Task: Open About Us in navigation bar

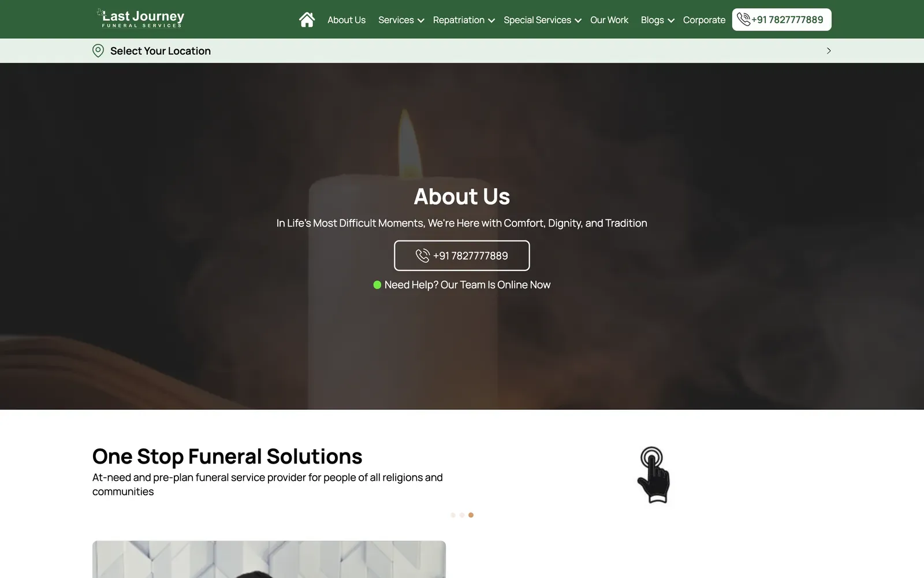Action: tap(346, 20)
